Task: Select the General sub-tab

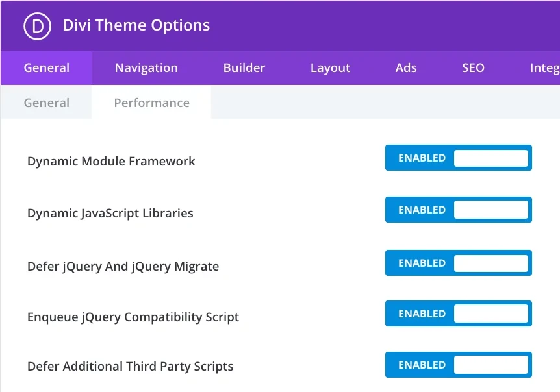Action: click(46, 103)
